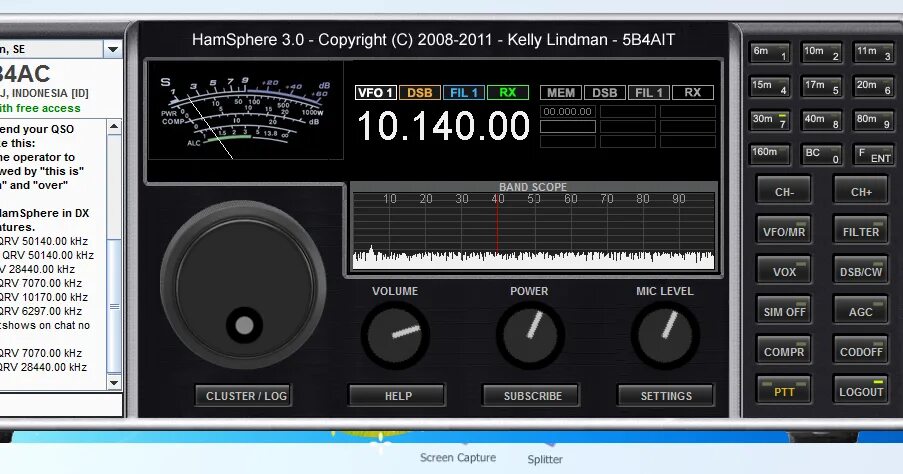Enable the COMPR compressor
903x474 pixels.
pos(784,350)
